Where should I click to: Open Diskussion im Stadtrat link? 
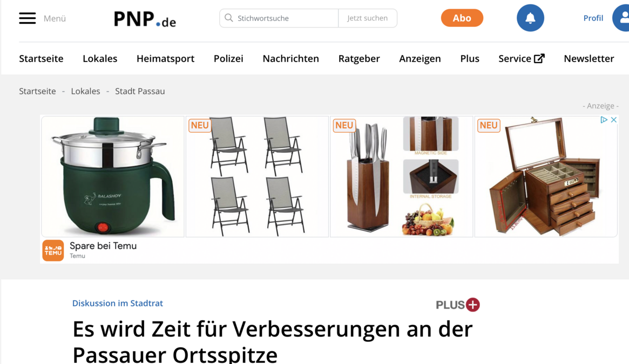click(118, 303)
